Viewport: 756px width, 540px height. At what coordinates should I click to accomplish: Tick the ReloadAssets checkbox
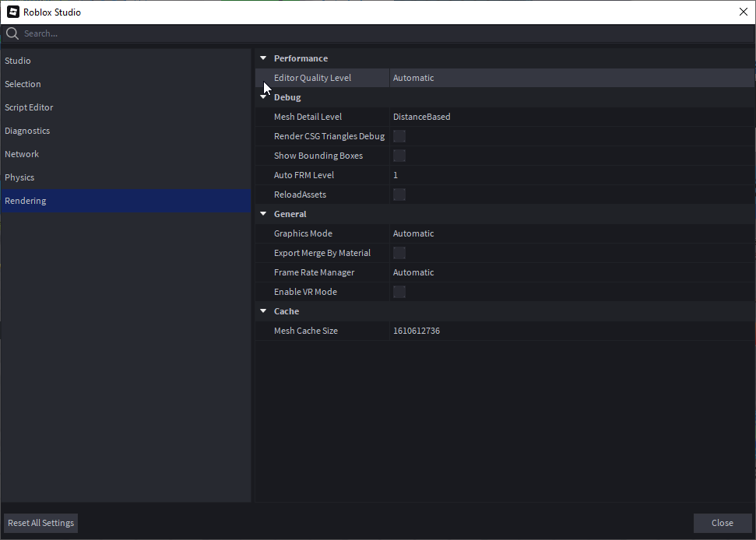tap(399, 195)
